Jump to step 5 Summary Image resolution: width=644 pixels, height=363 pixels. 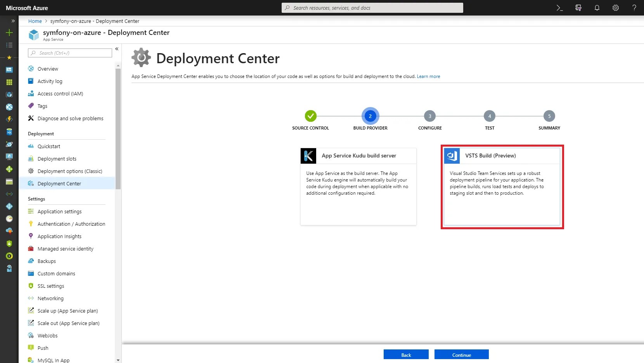point(549,116)
